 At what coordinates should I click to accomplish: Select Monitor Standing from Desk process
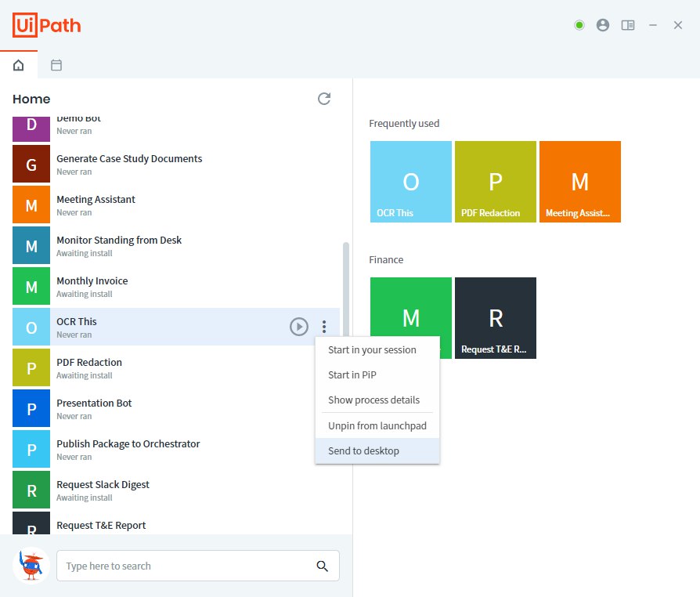pyautogui.click(x=119, y=240)
